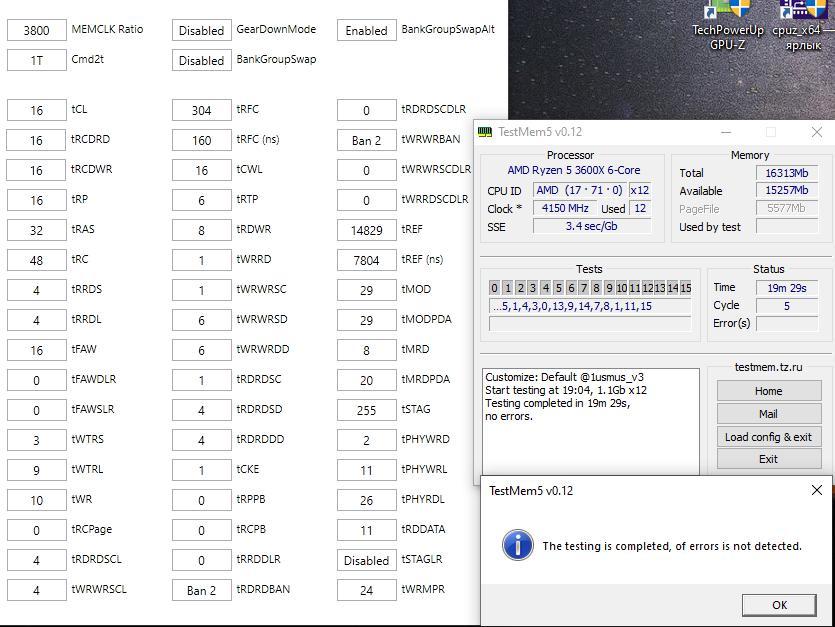Click the tWRWRBAN Ban 2 field
This screenshot has height=627, width=835.
pos(367,140)
